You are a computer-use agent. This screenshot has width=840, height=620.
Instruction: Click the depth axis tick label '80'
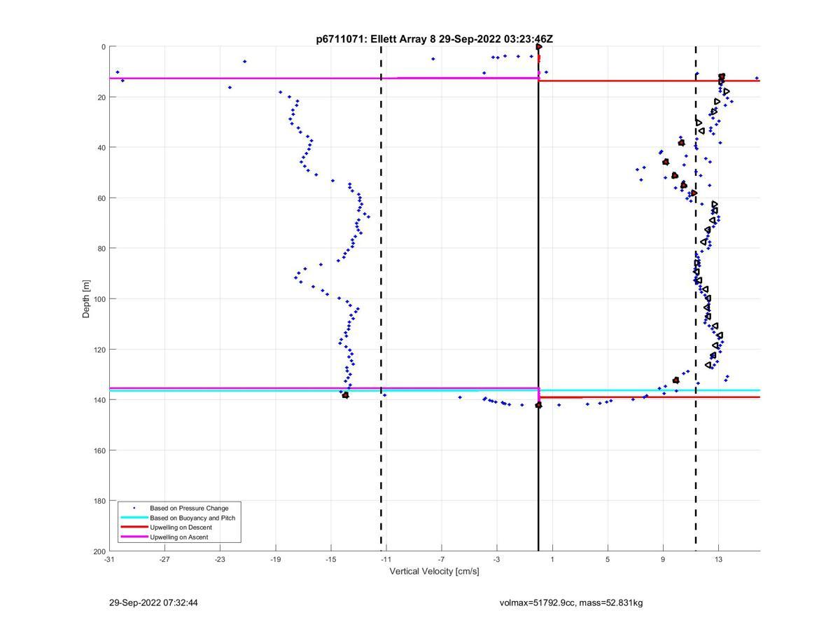click(101, 249)
